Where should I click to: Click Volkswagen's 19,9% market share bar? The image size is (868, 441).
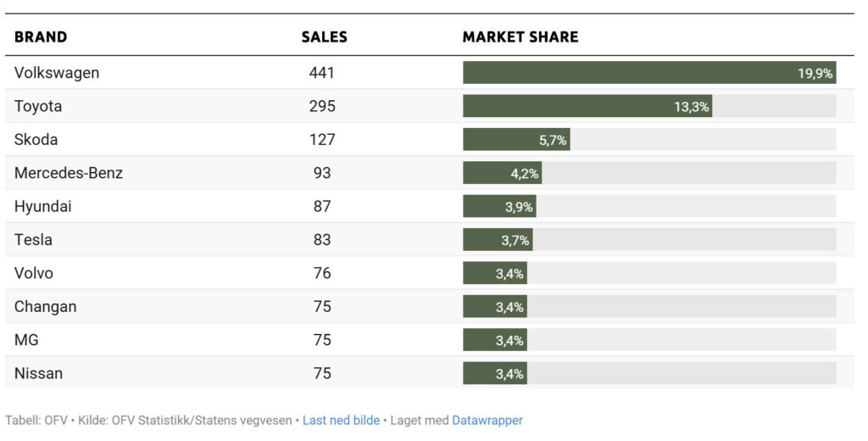click(x=649, y=73)
